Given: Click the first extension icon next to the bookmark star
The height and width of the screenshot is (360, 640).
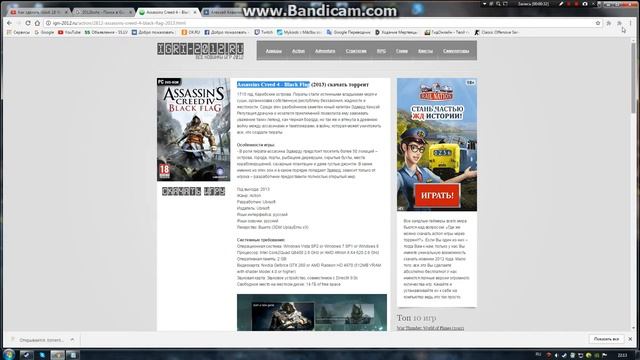Looking at the screenshot, I should point(609,23).
